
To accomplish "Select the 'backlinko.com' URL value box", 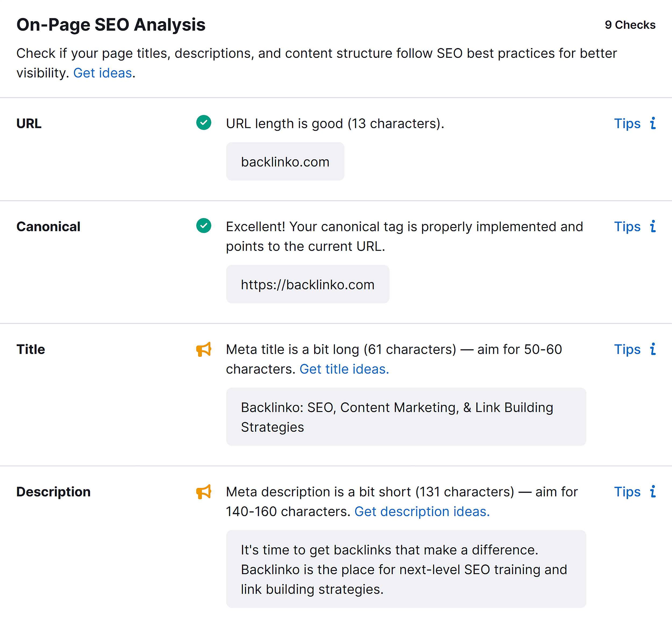I will coord(285,161).
